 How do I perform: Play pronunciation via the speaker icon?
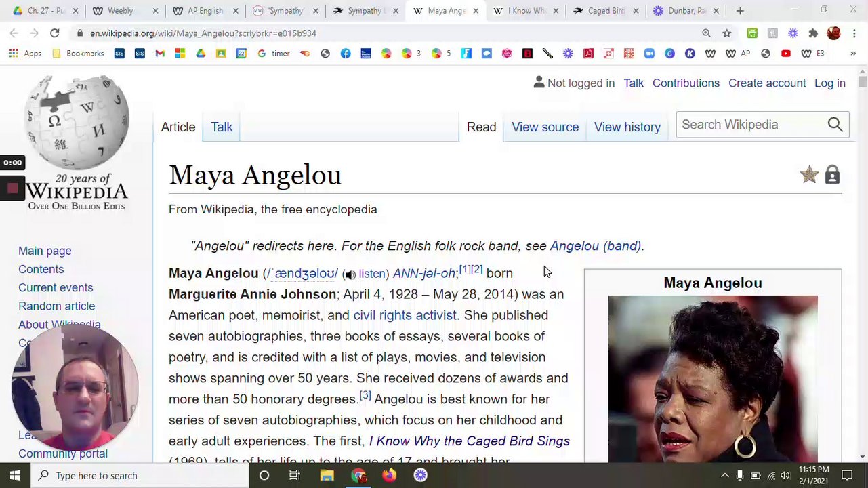coord(350,274)
